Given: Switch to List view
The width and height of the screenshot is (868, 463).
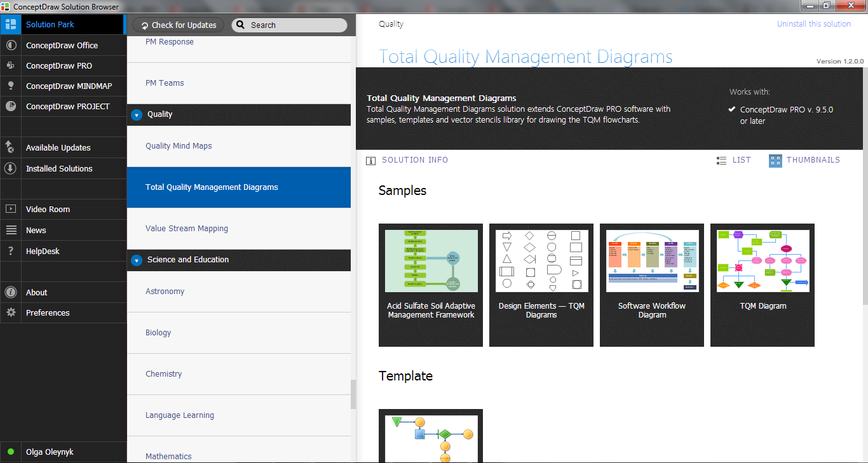Looking at the screenshot, I should (x=733, y=161).
